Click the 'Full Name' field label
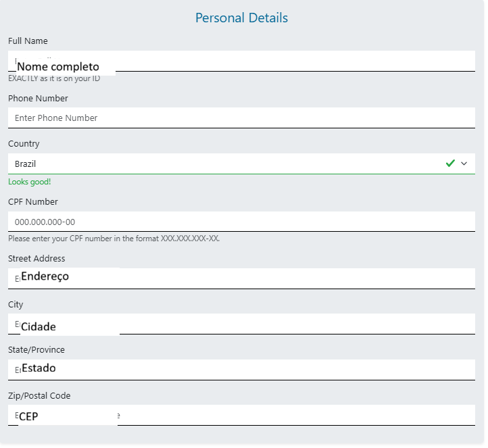The width and height of the screenshot is (488, 448). (x=28, y=41)
